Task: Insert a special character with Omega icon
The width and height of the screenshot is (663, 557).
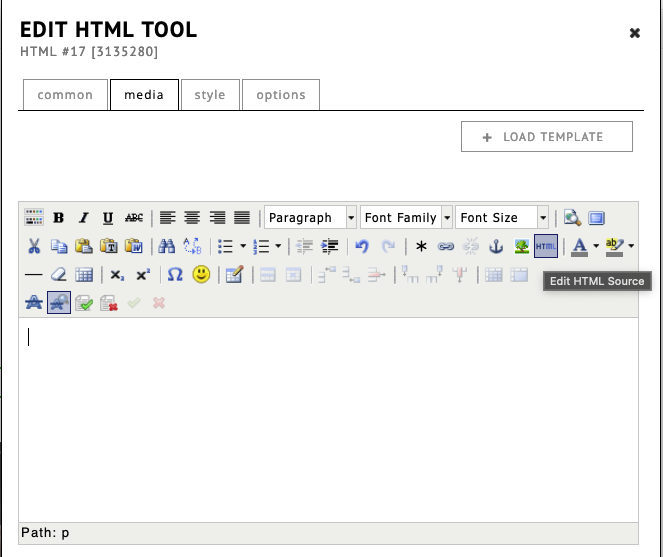Action: (x=175, y=274)
